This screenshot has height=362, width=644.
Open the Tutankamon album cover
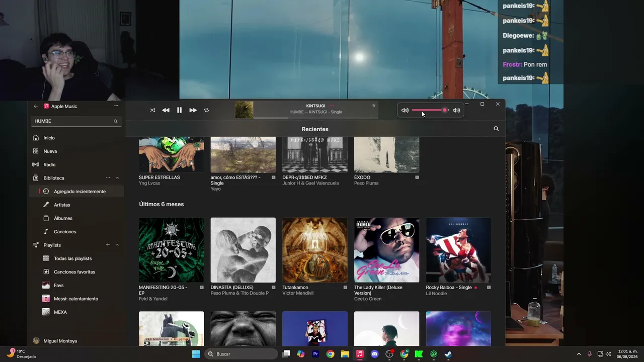click(x=315, y=250)
